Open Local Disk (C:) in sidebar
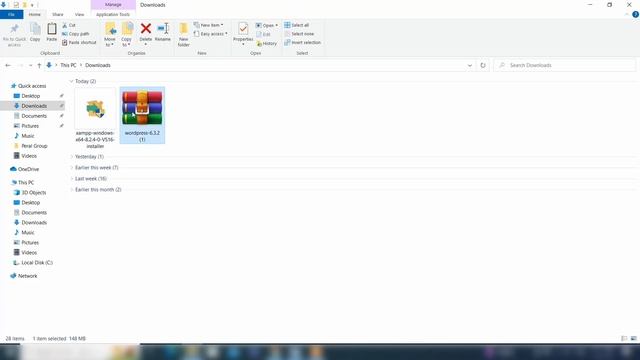 point(37,263)
